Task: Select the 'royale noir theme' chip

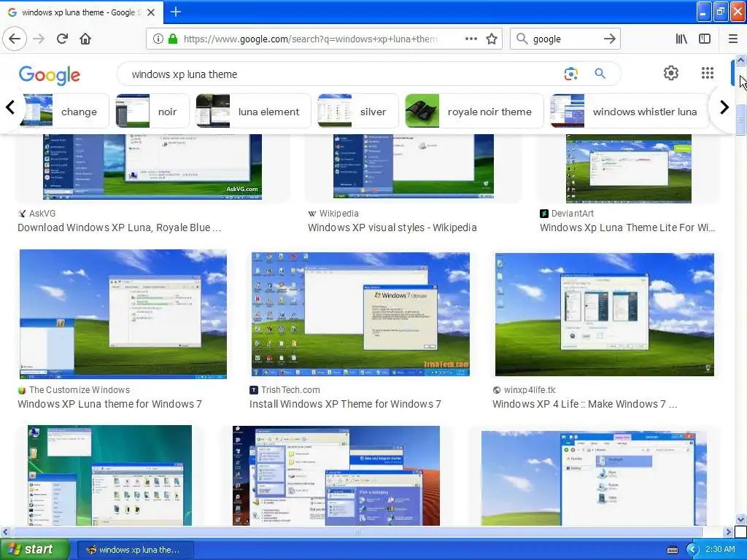Action: click(474, 111)
